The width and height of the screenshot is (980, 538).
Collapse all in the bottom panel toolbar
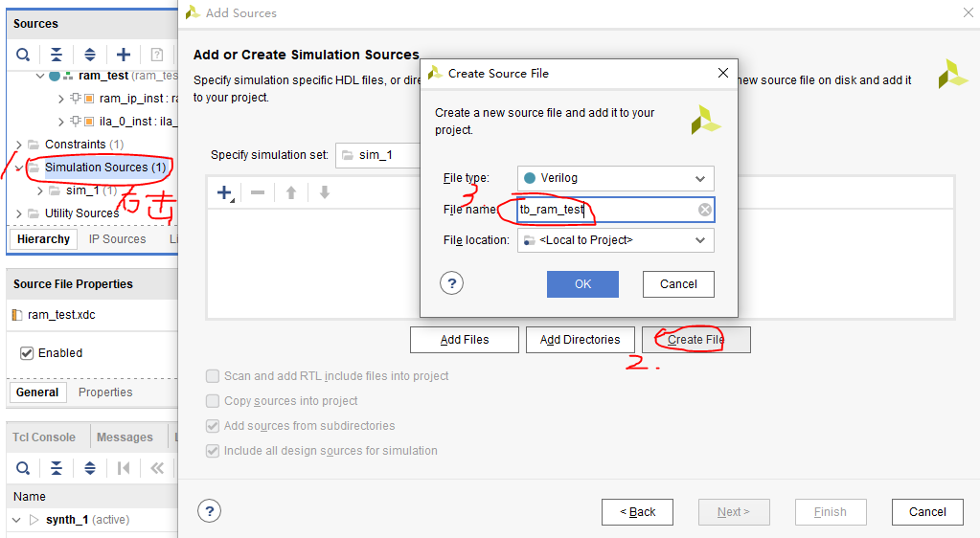pyautogui.click(x=57, y=468)
